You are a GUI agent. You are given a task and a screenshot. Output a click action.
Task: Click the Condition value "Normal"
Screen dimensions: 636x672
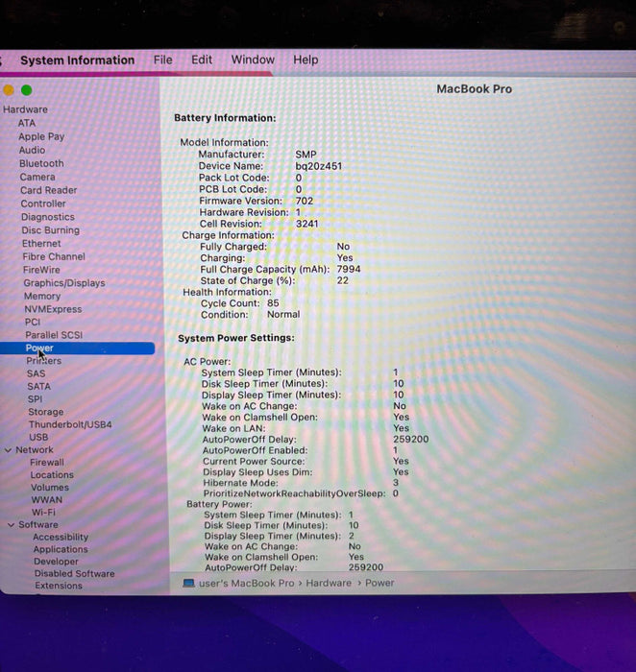(x=283, y=314)
